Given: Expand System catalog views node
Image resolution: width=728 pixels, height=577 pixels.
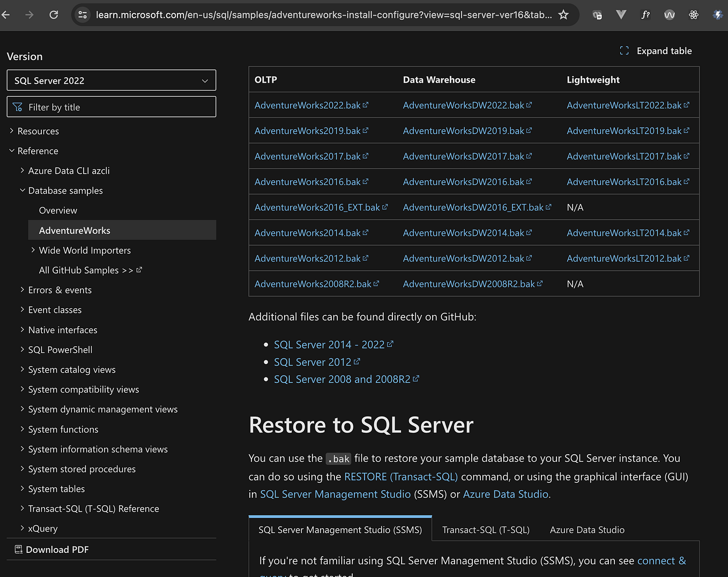Looking at the screenshot, I should pos(23,369).
